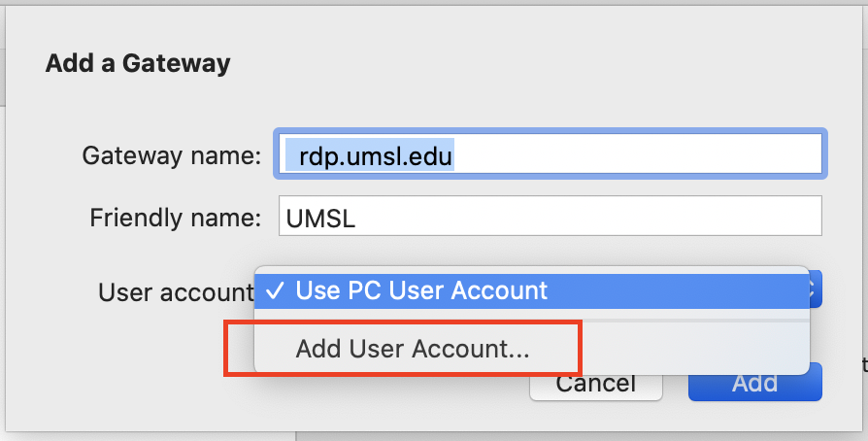Focus the Gateway name text field
The image size is (868, 441).
(551, 154)
